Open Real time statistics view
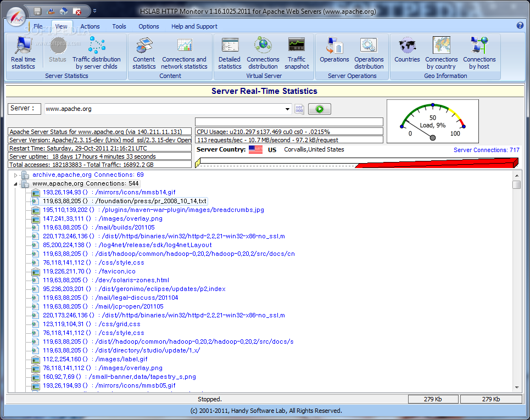 (23, 53)
